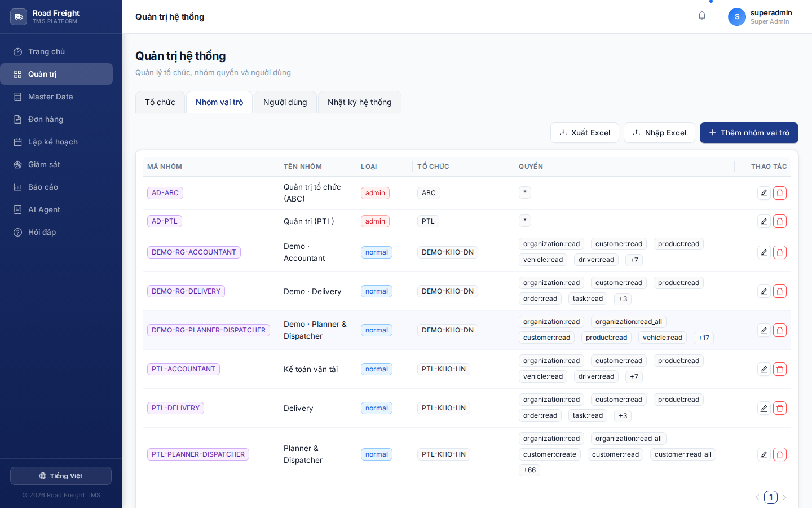Open Giám sát in sidebar
This screenshot has height=508, width=812.
(x=56, y=164)
